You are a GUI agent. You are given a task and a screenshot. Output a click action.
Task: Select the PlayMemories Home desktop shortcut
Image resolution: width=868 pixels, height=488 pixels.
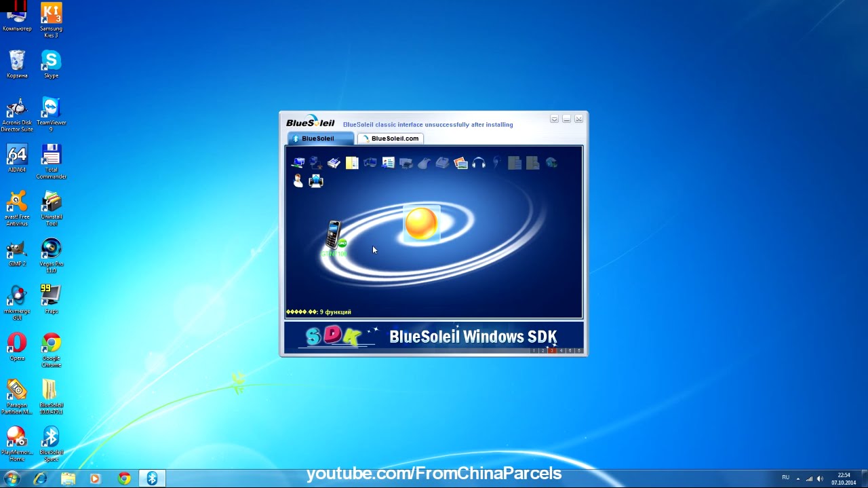17,444
